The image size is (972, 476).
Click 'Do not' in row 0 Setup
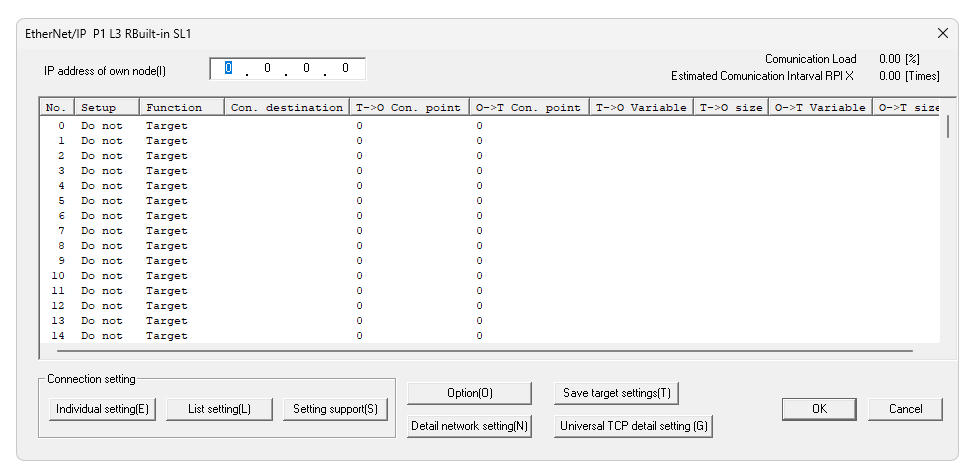[x=102, y=126]
